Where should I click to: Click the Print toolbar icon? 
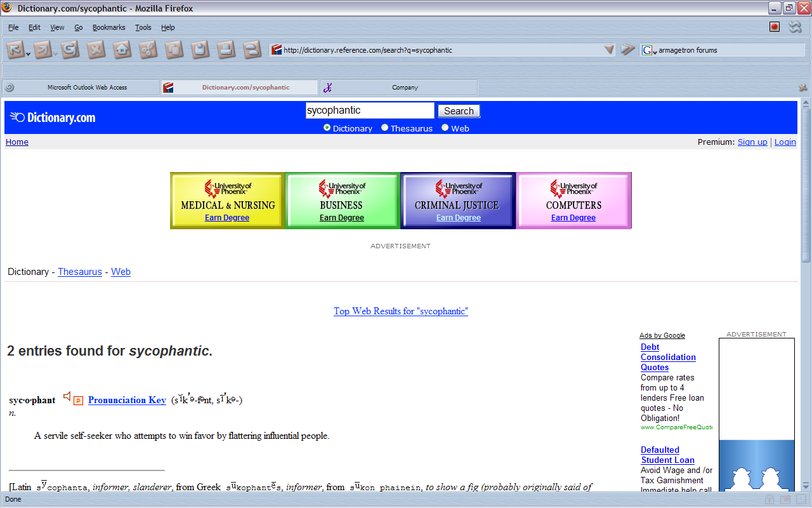pyautogui.click(x=226, y=50)
